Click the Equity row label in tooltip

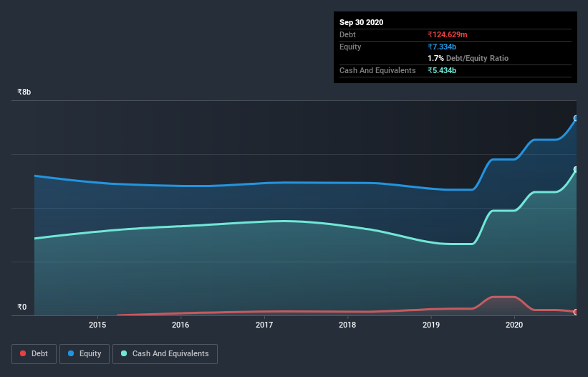(x=350, y=47)
